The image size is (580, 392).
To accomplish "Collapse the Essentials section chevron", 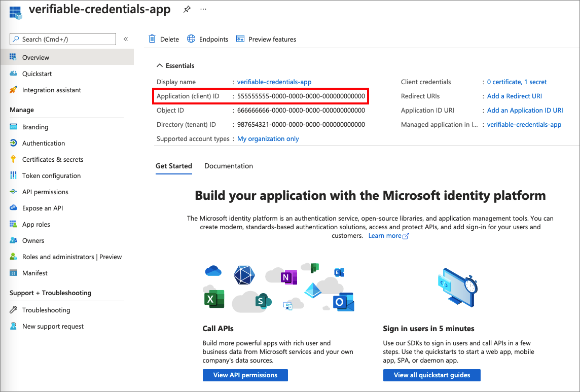I will [x=159, y=65].
